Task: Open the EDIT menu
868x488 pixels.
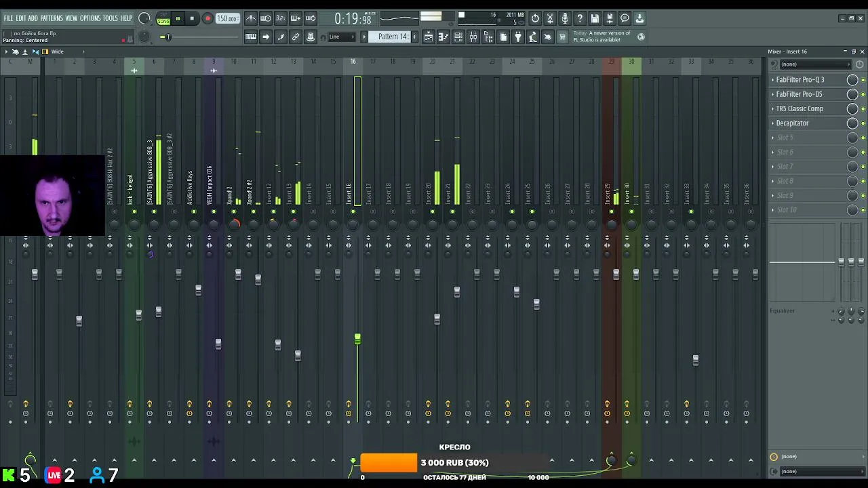Action: tap(21, 18)
